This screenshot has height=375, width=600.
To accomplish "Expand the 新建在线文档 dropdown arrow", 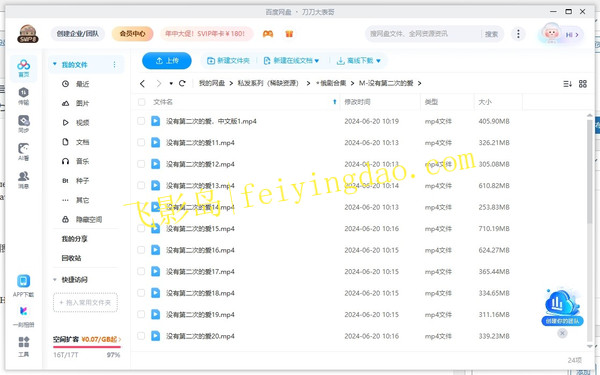I will [x=317, y=61].
